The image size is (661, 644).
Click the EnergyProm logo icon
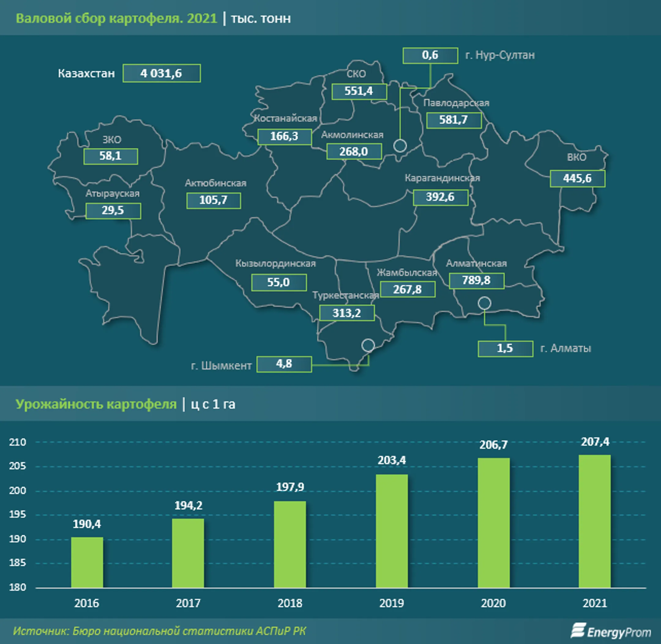[x=578, y=631]
